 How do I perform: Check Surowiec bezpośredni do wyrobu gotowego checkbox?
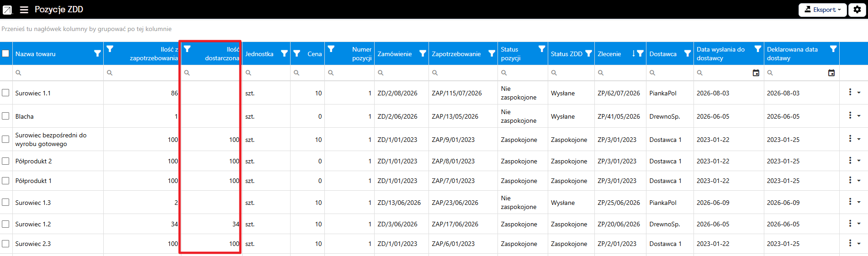tap(5, 139)
